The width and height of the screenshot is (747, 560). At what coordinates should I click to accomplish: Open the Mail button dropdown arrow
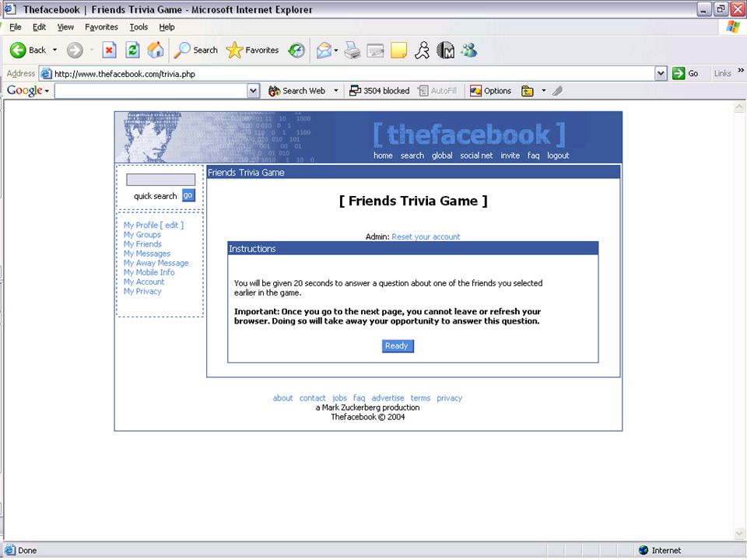pyautogui.click(x=336, y=50)
